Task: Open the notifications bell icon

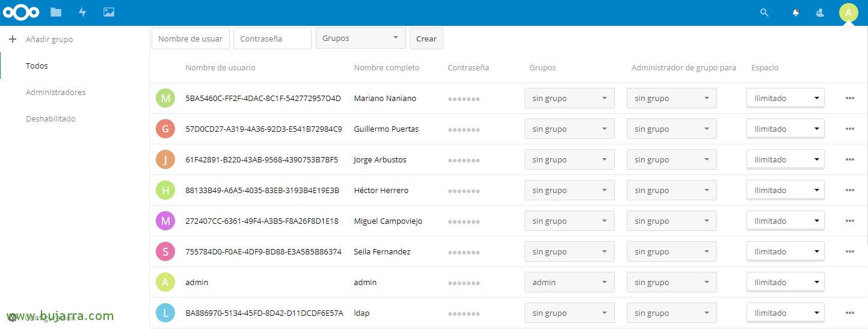Action: tap(796, 12)
